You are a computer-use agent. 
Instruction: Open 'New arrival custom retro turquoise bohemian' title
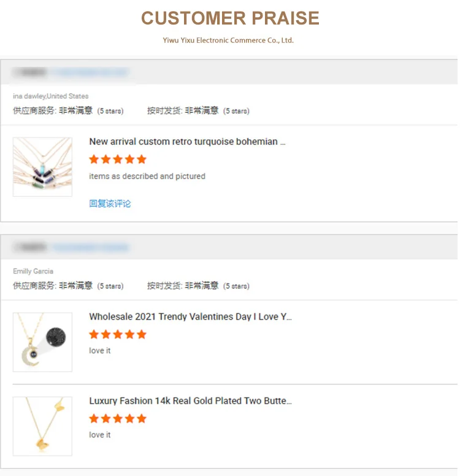pyautogui.click(x=187, y=142)
